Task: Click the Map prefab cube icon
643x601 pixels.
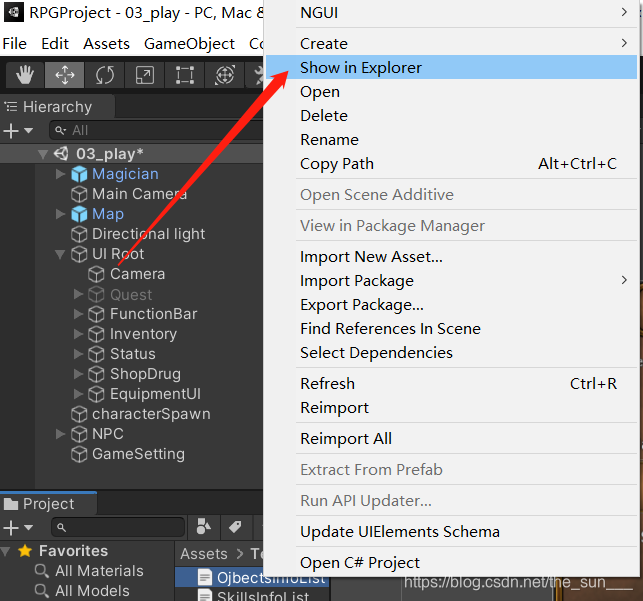Action: point(79,214)
